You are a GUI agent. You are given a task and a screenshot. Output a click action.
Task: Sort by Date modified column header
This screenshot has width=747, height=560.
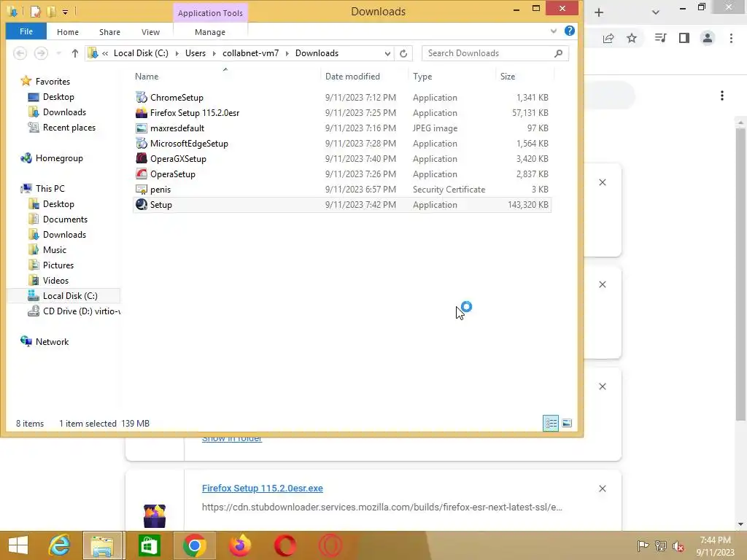click(x=364, y=76)
